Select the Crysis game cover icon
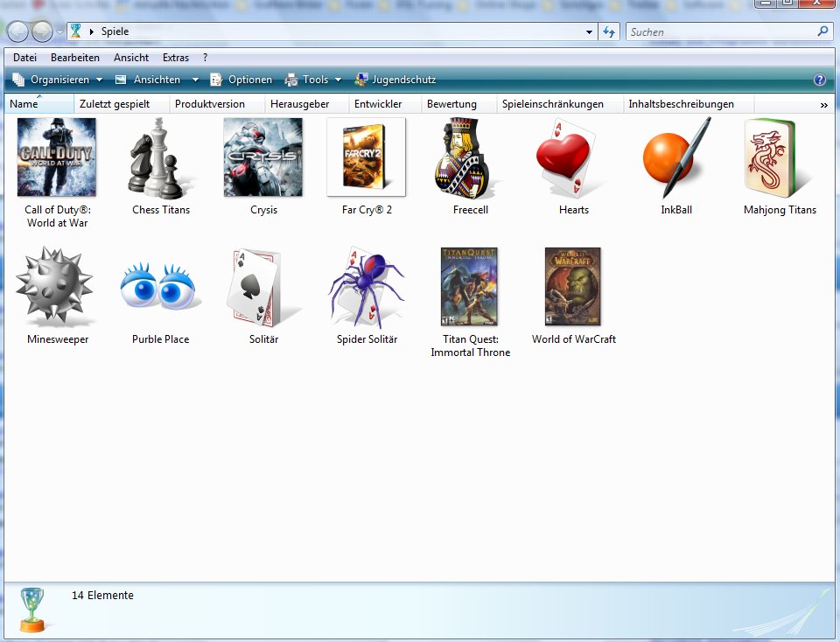 (263, 157)
